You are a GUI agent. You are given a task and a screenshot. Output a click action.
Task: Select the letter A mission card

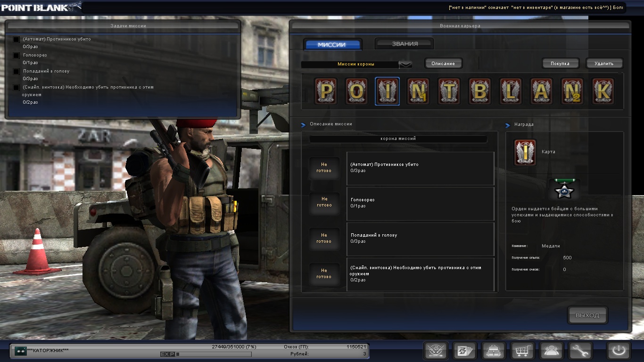tap(542, 91)
